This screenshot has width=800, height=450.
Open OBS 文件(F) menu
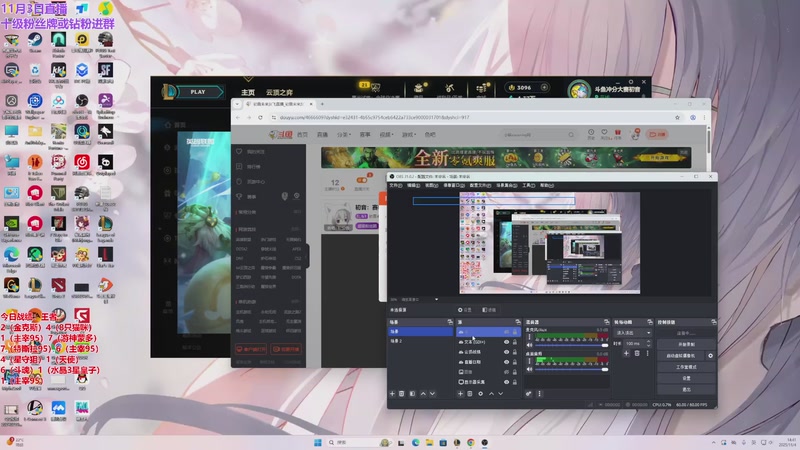(x=396, y=186)
